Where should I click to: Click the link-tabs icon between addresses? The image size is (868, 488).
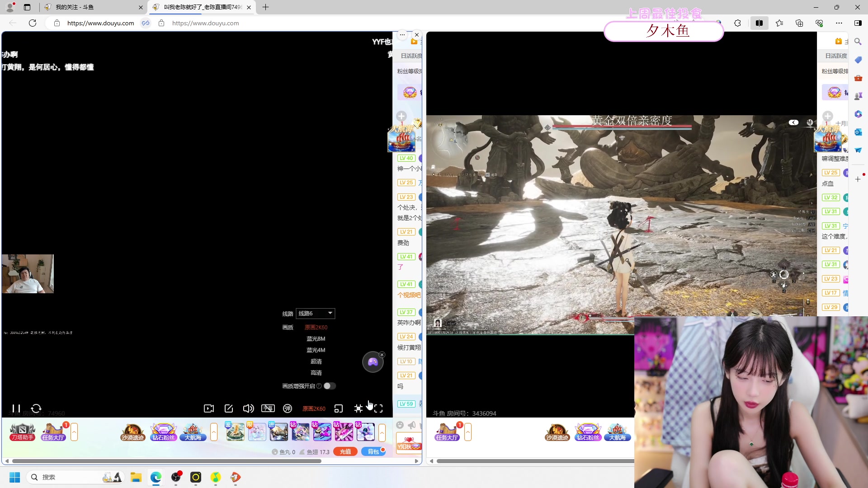pos(146,23)
